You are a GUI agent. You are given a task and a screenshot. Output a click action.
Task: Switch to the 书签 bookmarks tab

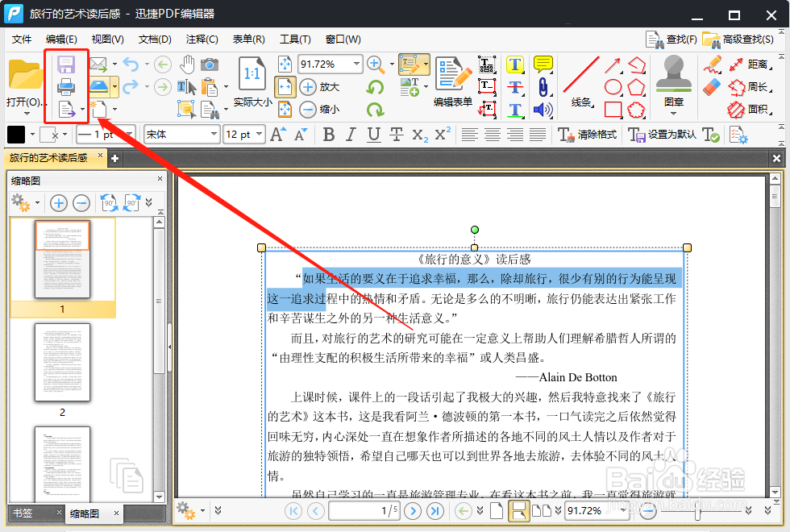pos(23,512)
